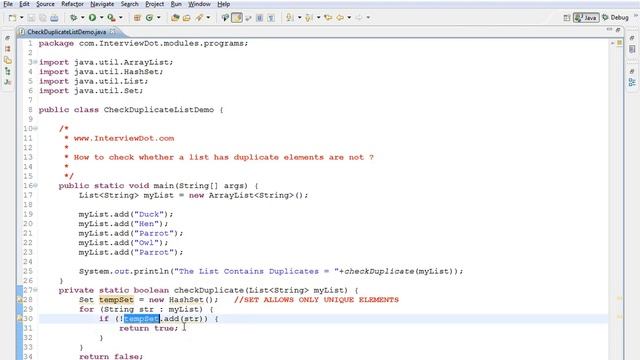The image size is (640, 360).
Task: Select the CheckDuplicateListDemo.java editor tab
Action: 67,32
